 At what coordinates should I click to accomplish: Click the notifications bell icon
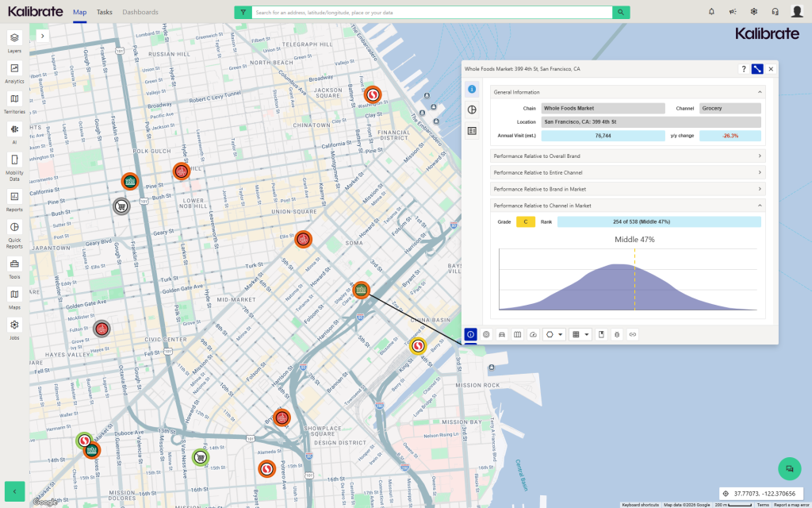click(x=711, y=12)
